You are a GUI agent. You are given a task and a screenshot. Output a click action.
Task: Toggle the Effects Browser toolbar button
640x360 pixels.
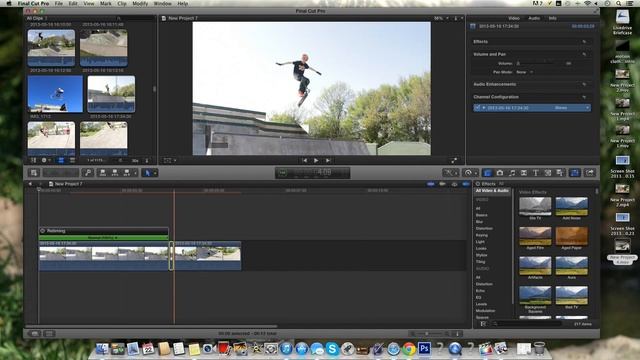(487, 173)
